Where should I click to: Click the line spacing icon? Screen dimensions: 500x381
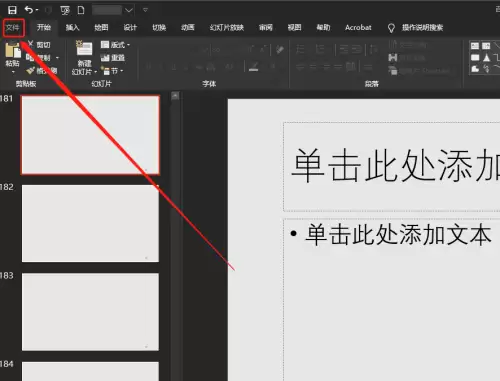tap(373, 50)
